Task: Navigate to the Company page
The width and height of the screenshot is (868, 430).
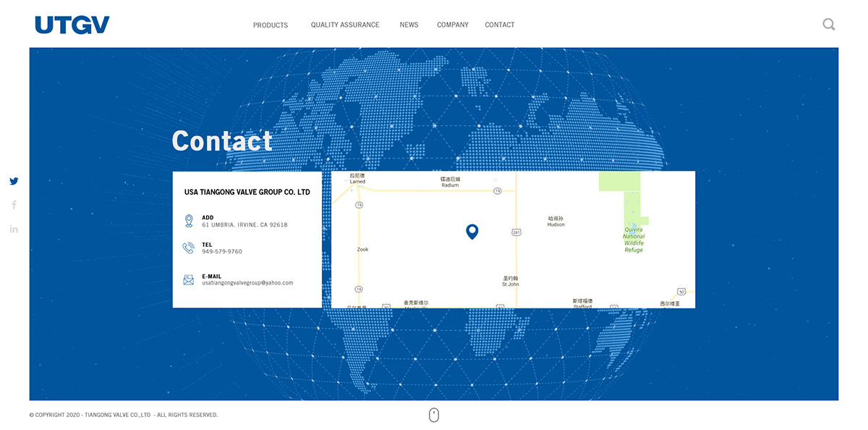Action: (x=453, y=25)
